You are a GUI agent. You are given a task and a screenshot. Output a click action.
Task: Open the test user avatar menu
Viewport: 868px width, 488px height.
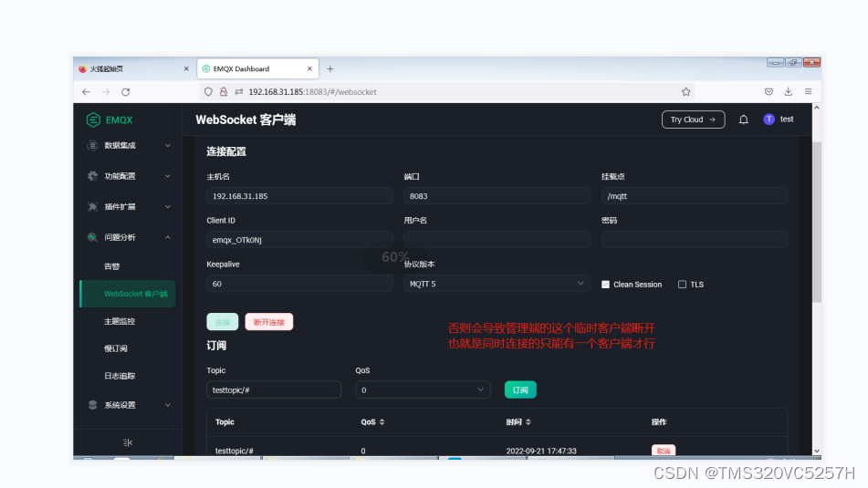pos(769,119)
